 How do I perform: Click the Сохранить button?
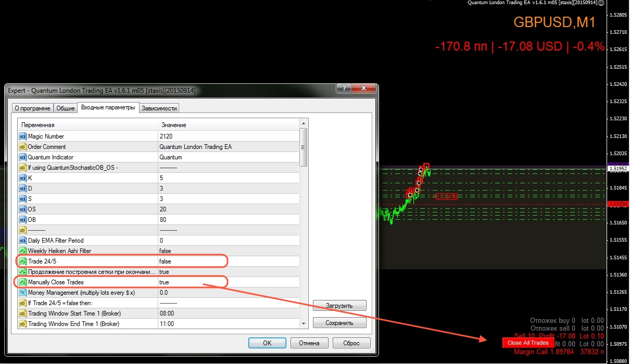pos(339,323)
